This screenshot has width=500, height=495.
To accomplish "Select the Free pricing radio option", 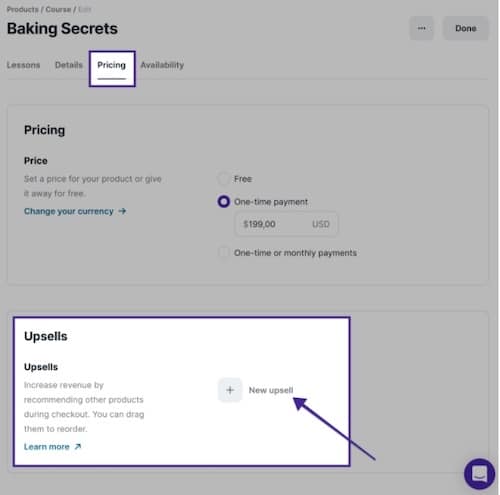I will tap(223, 179).
